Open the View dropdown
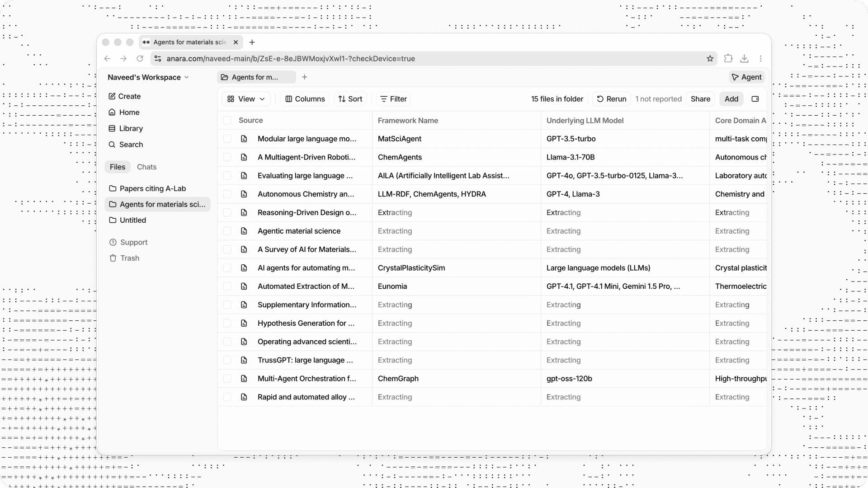Viewport: 868px width, 488px height. point(246,99)
